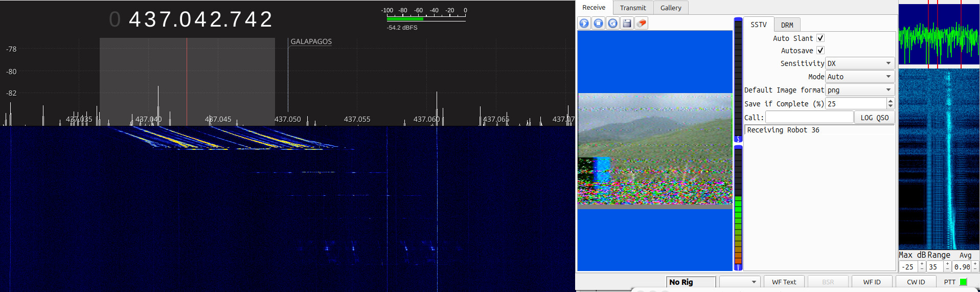Save the received image with floppy icon

point(627,23)
